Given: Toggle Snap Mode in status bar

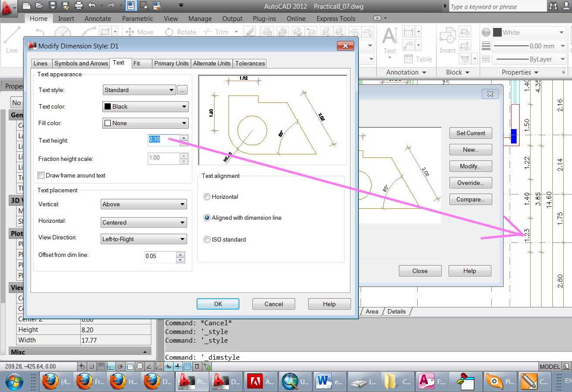Looking at the screenshot, I should [91, 366].
